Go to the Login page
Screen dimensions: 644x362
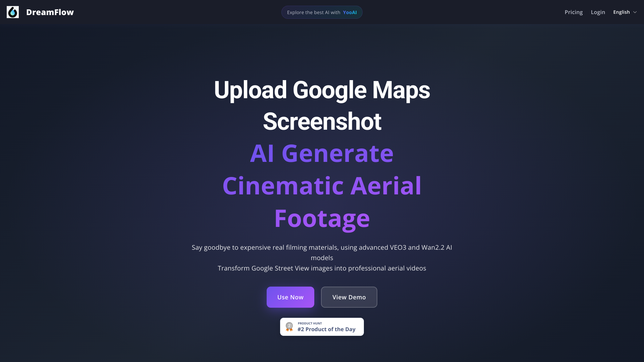pyautogui.click(x=598, y=12)
